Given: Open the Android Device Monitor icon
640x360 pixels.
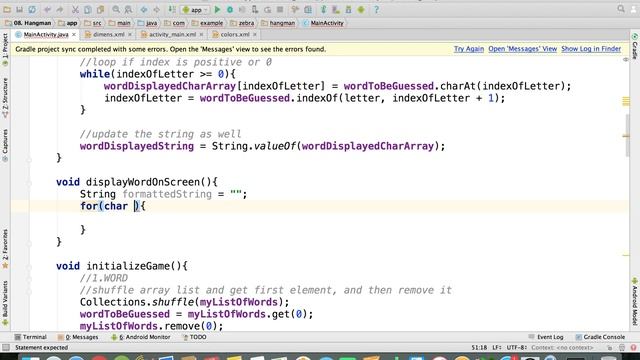Looking at the screenshot, I should tap(361, 9).
